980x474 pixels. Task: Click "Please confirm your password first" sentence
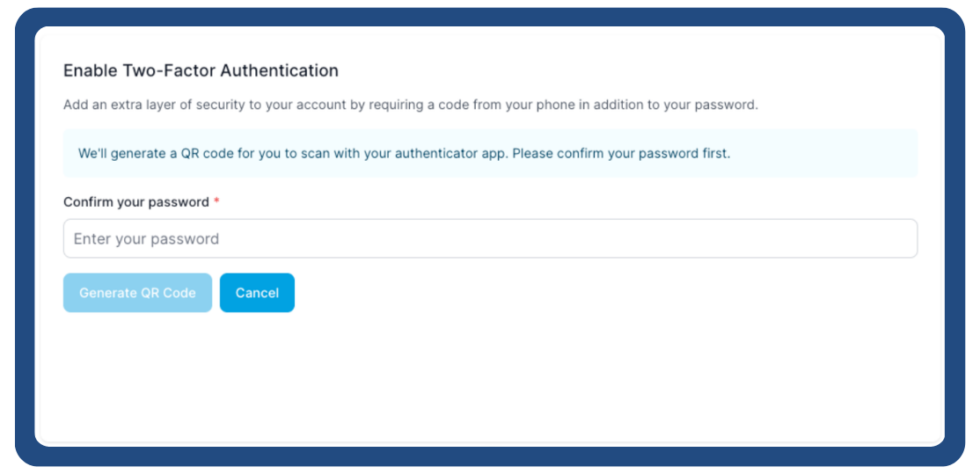click(620, 153)
